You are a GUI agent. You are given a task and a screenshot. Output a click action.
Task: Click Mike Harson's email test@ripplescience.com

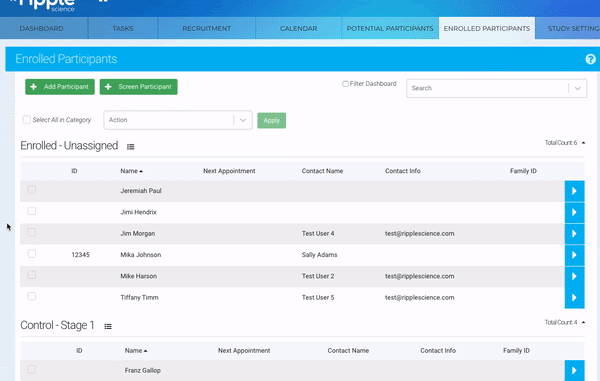(419, 276)
